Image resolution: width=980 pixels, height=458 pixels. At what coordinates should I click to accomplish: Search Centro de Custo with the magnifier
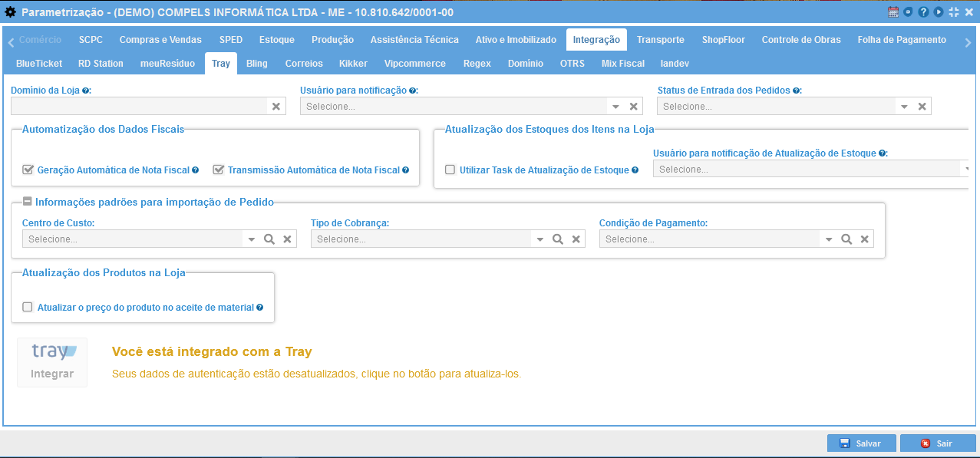point(269,239)
